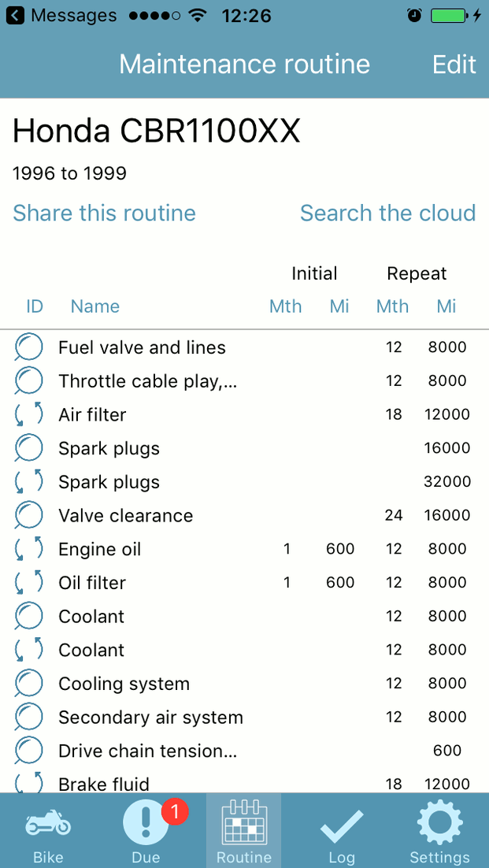Return to Messages via back arrow
This screenshot has width=489, height=868.
pos(16,16)
